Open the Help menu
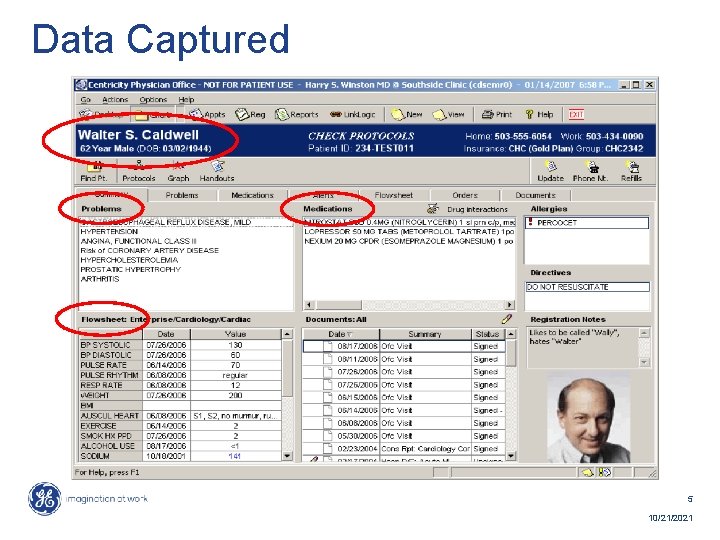Screen dimensions: 720x540 186,100
